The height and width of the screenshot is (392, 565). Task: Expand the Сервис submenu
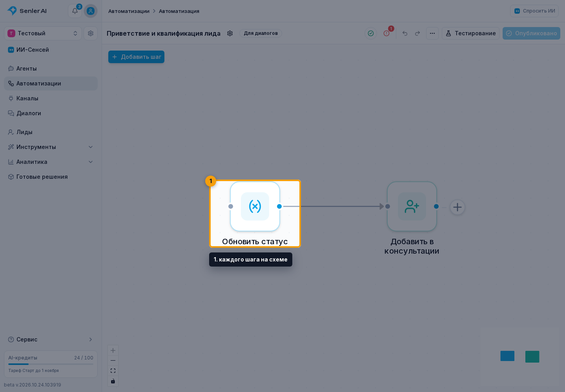51,339
